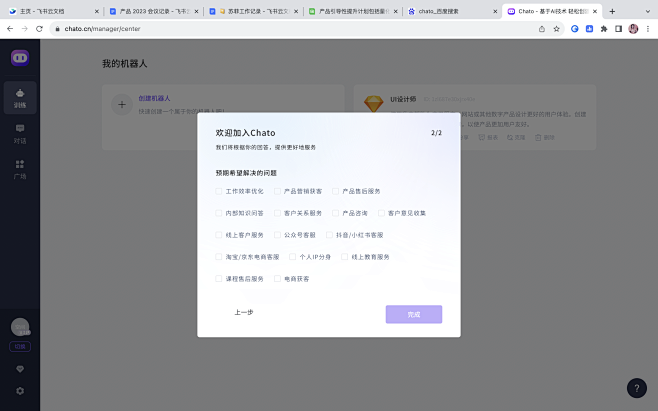This screenshot has width=658, height=411.
Task: Open the 广场 section in the sidebar
Action: coord(20,169)
